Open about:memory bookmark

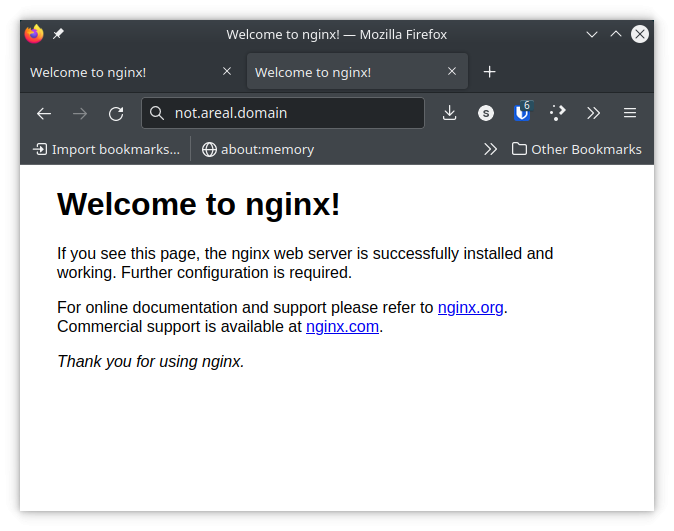[x=258, y=149]
